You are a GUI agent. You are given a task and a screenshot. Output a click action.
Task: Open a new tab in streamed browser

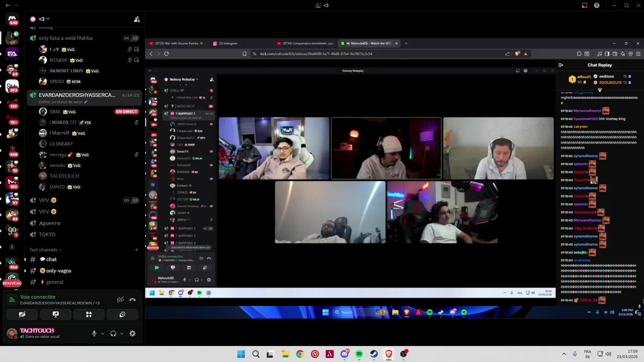406,43
